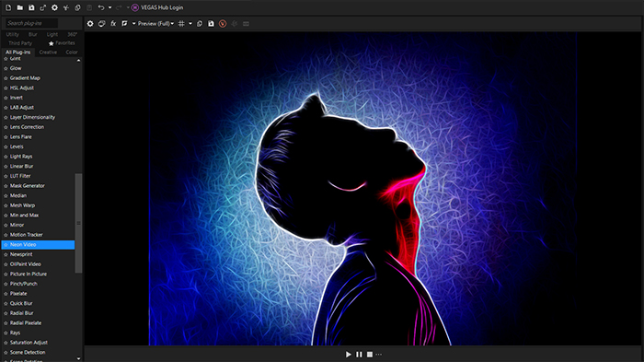The height and width of the screenshot is (362, 644).
Task: Toggle the grid overlays icon
Action: (x=181, y=23)
